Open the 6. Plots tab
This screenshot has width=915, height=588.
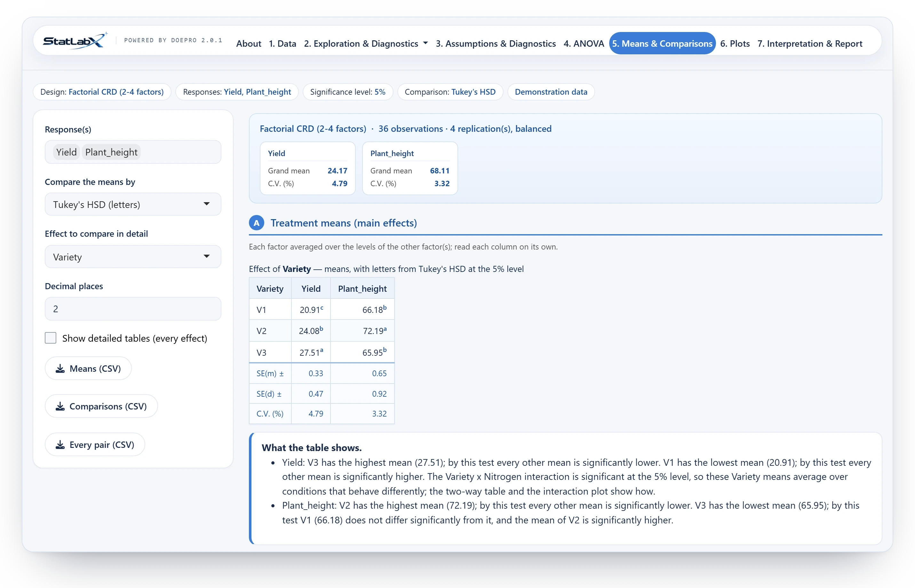735,44
